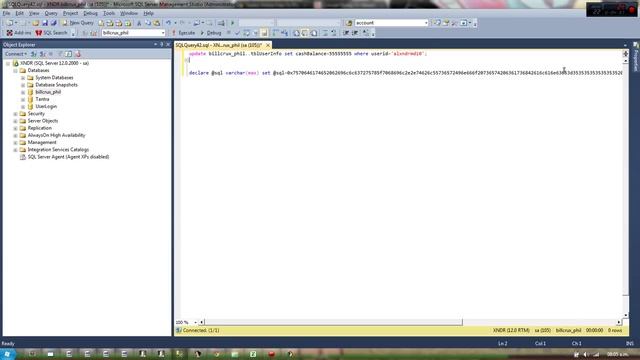Close the SQLQuery42.sql tab
The height and width of the screenshot is (360, 640).
[x=268, y=45]
